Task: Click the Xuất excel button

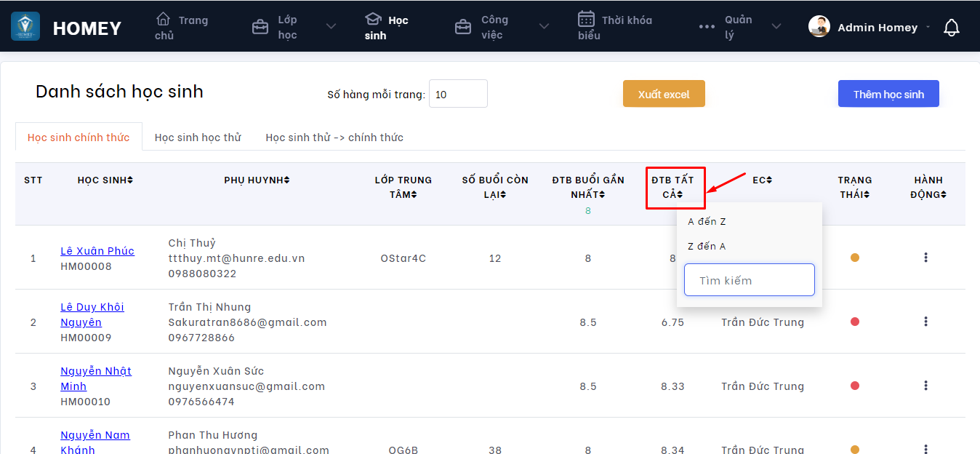Action: tap(664, 94)
